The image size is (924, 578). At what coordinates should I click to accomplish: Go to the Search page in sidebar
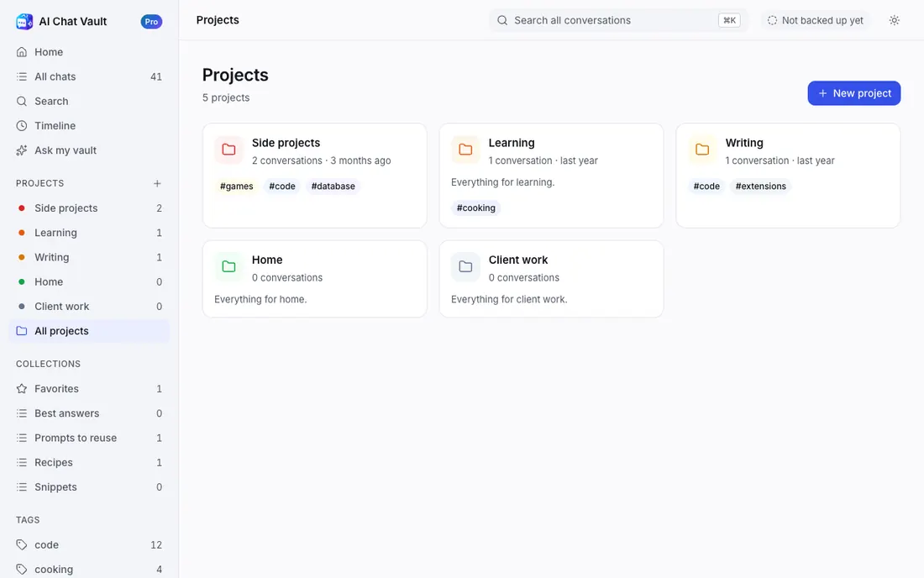(89, 102)
